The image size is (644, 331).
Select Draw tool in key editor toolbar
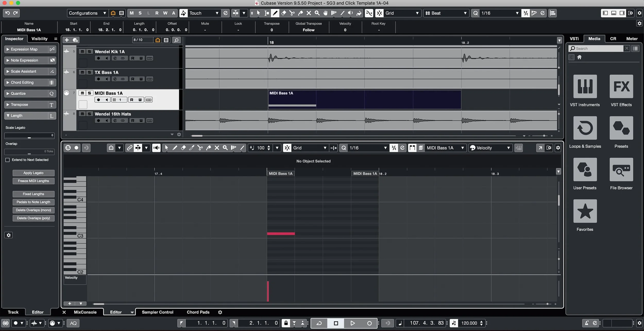click(175, 148)
